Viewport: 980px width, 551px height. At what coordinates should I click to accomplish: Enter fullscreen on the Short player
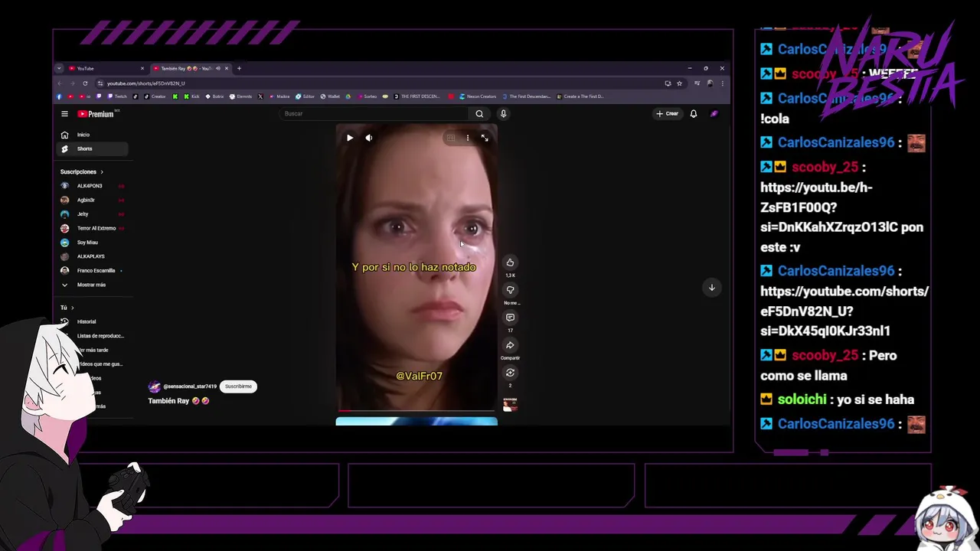[485, 138]
